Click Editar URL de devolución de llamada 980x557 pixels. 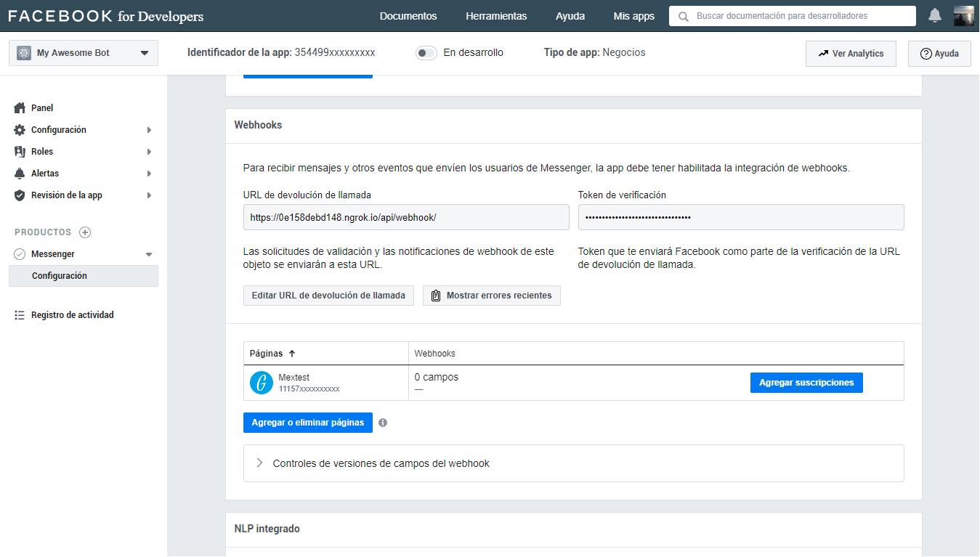click(x=328, y=296)
